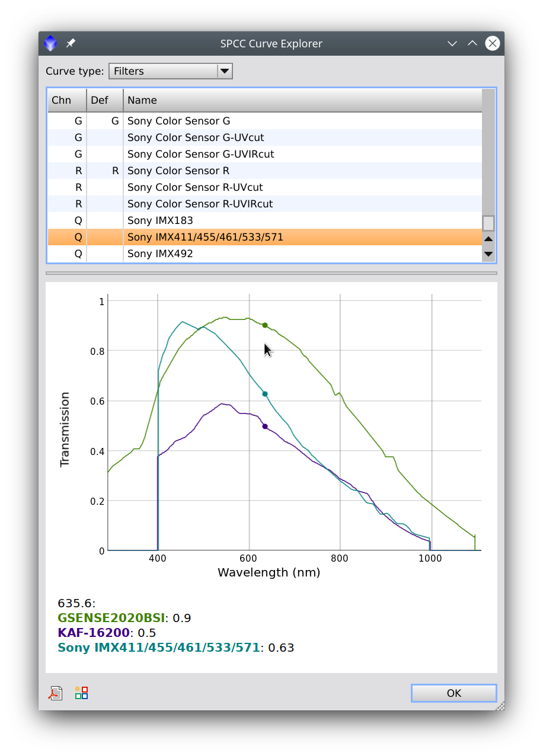Click the list scroll up arrow
The image size is (543, 756).
(x=488, y=239)
